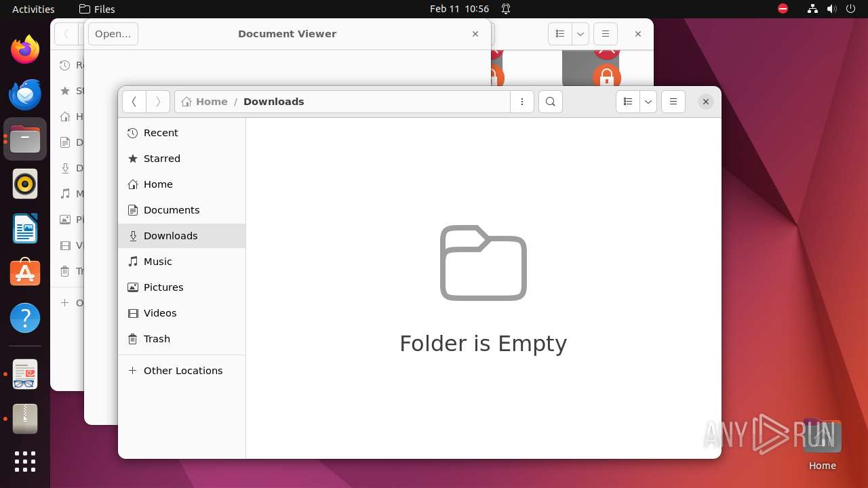Image resolution: width=868 pixels, height=488 pixels.
Task: Launch Firefox from the dock
Action: click(25, 49)
